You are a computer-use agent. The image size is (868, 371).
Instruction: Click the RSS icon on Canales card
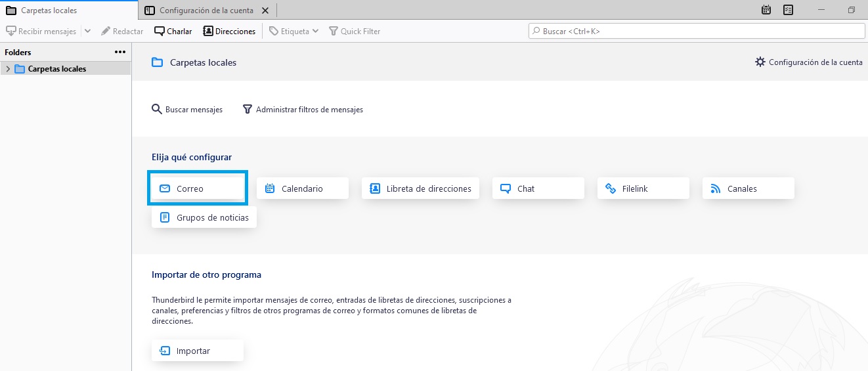pyautogui.click(x=716, y=188)
